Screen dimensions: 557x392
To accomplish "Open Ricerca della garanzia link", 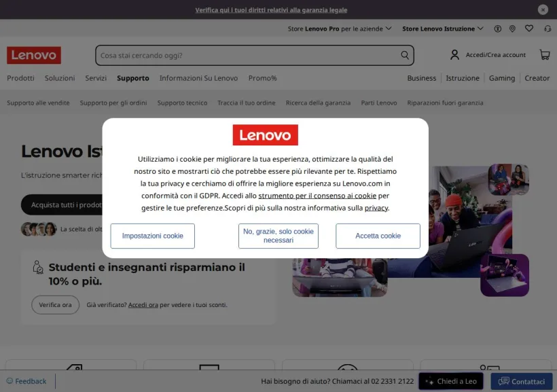I will tap(319, 103).
